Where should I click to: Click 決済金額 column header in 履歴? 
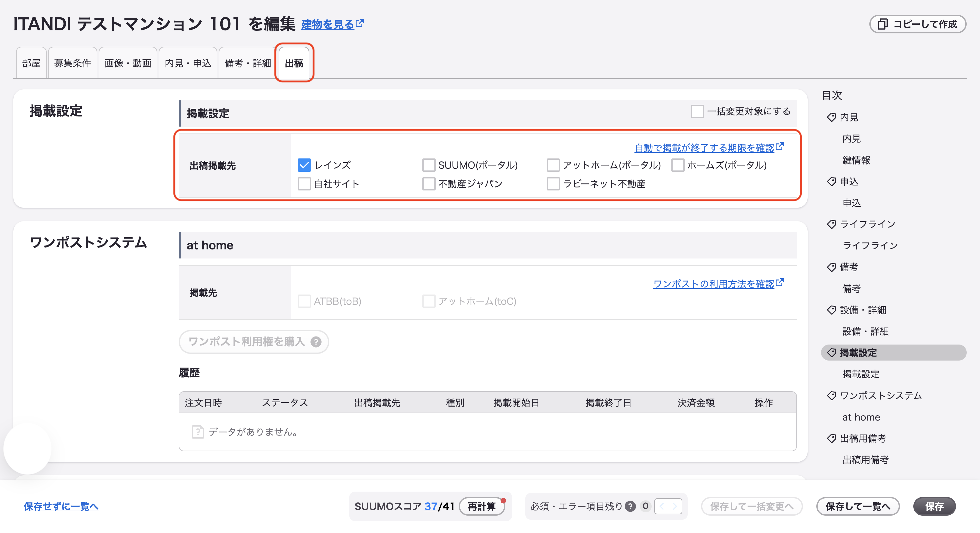[x=696, y=403]
